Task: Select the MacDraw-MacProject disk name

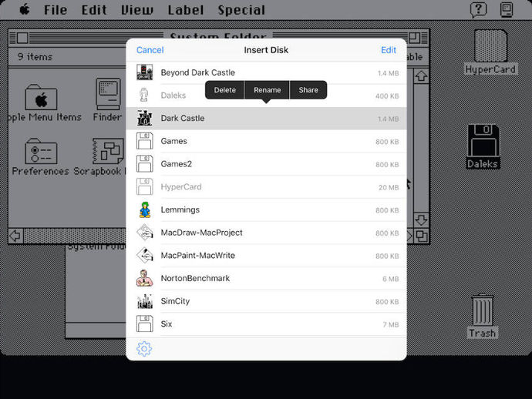Action: tap(201, 233)
